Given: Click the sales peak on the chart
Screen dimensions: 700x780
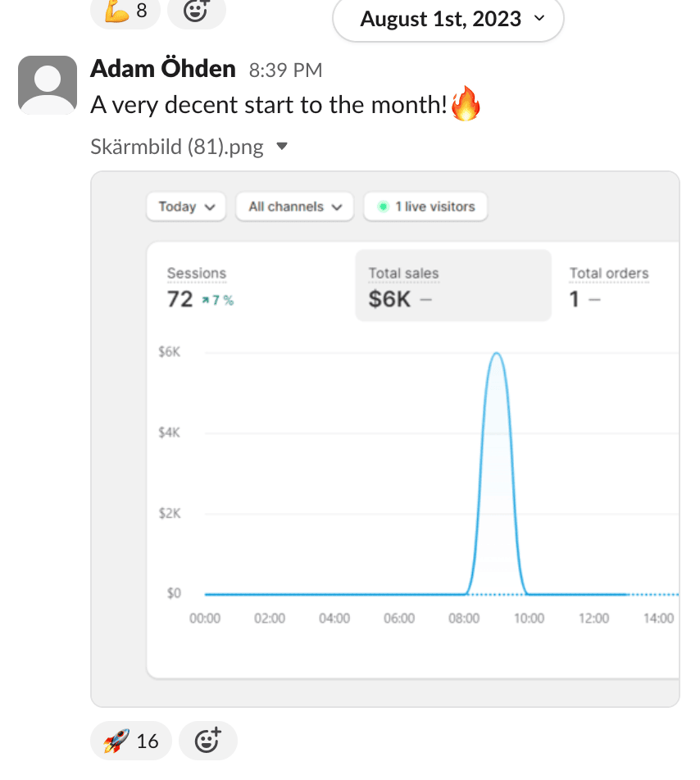Looking at the screenshot, I should 496,354.
